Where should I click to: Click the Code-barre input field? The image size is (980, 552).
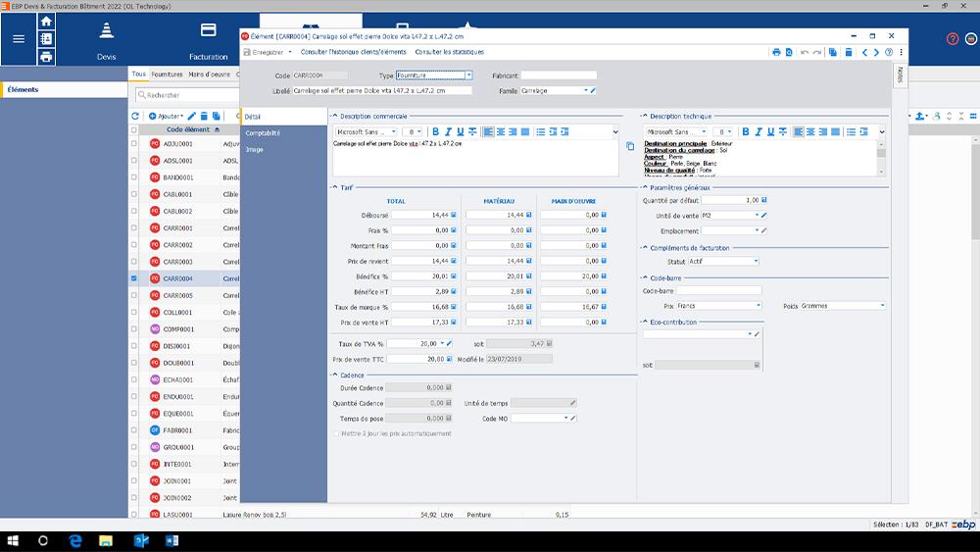[717, 291]
